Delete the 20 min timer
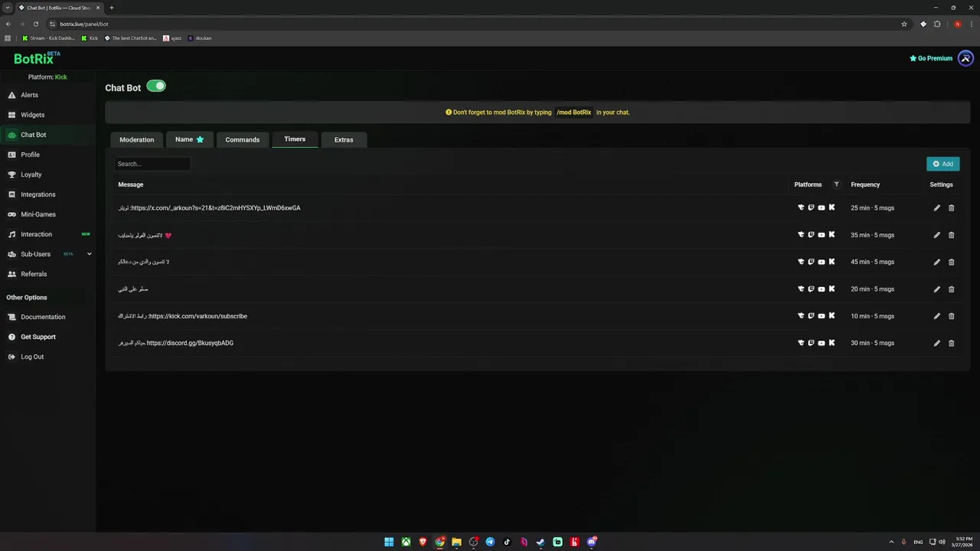This screenshot has height=551, width=980. pyautogui.click(x=952, y=289)
